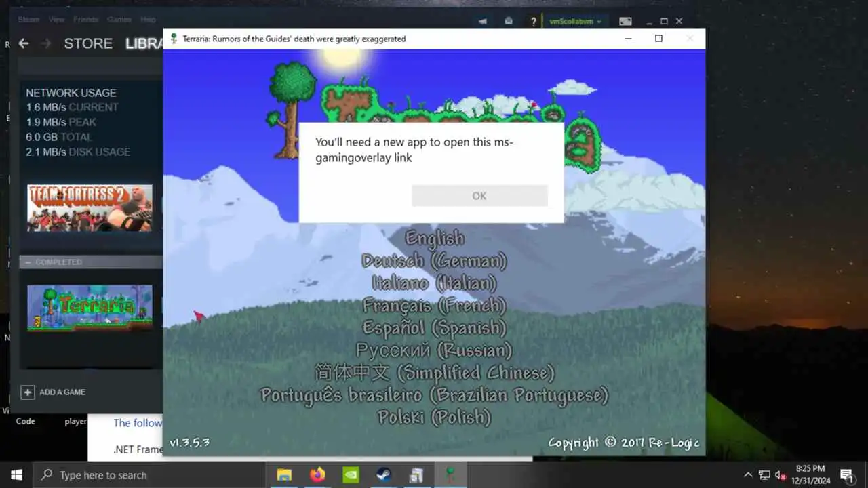
Task: Click 'The follow' text in background window
Action: tap(138, 423)
